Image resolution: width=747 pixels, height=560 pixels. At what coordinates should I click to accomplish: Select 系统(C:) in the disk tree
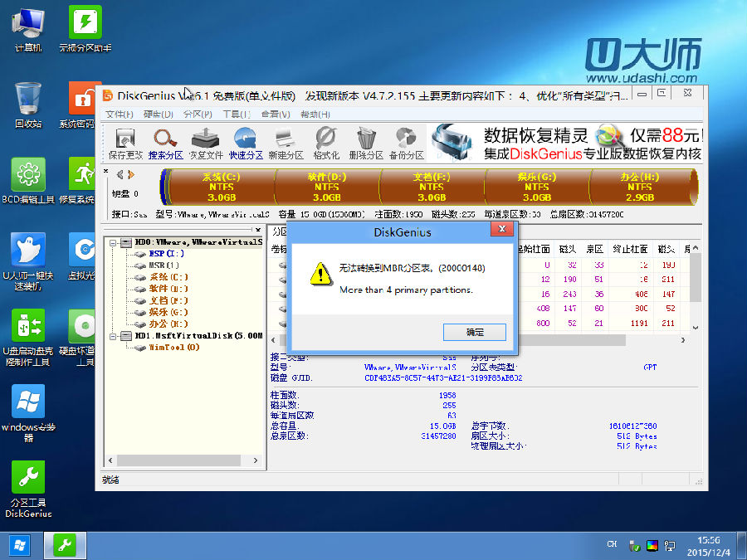(x=168, y=276)
